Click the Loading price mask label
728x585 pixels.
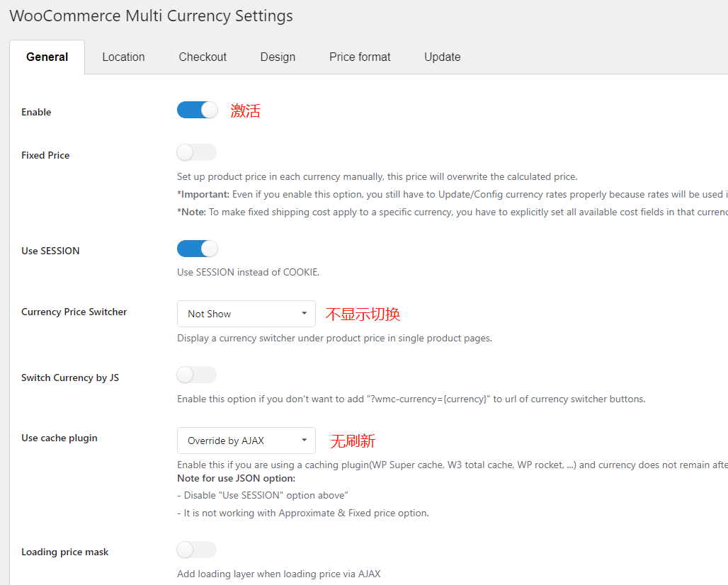pos(65,552)
